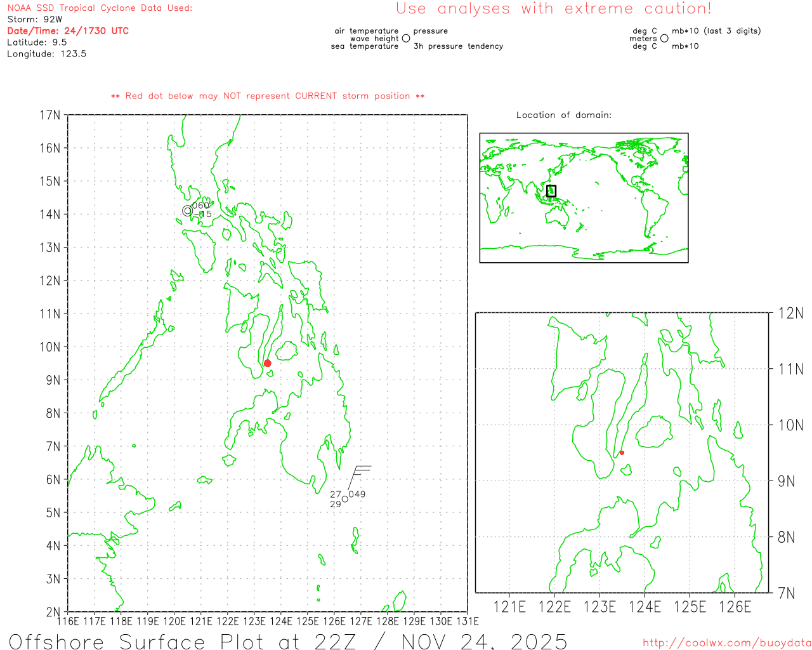Click the "3h pressure tendency" legend label
Screen dimensions: 812x650
point(458,46)
